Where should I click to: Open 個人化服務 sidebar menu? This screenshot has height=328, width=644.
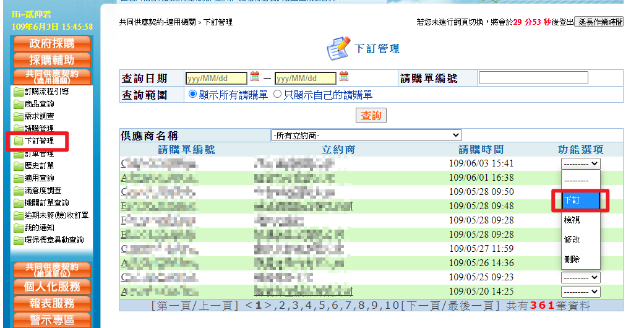(52, 287)
